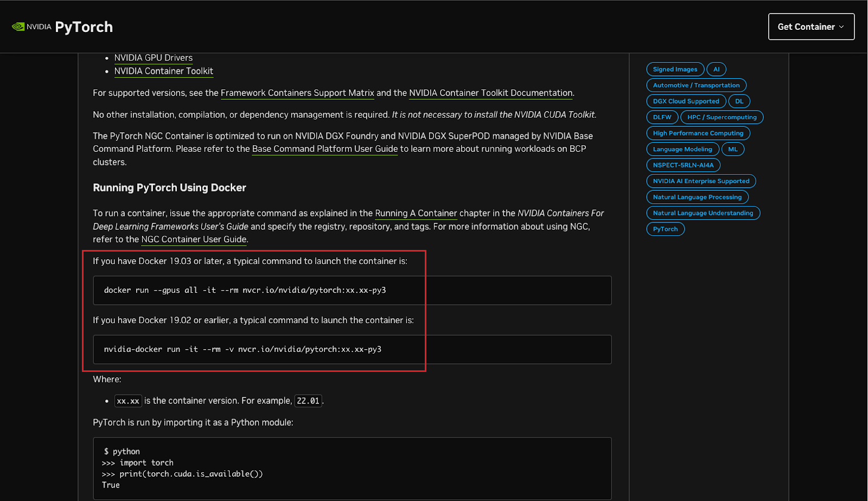Screen dimensions: 868x501
Task: Click the True output line
Action: point(111,485)
